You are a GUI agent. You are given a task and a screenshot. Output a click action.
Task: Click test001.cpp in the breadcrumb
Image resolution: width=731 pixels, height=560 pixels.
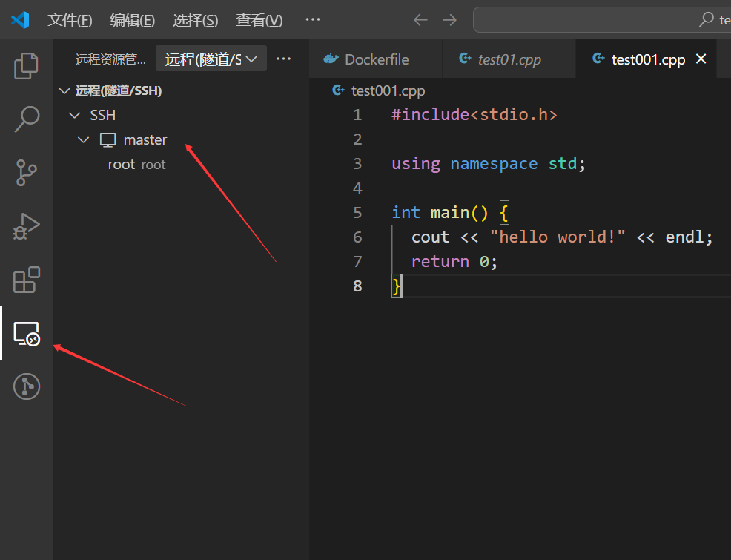(x=388, y=90)
